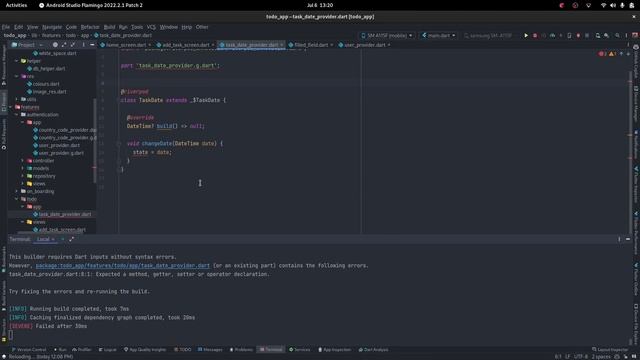Image resolution: width=640 pixels, height=360 pixels.
Task: Open the Logcat tool window
Action: 107,350
